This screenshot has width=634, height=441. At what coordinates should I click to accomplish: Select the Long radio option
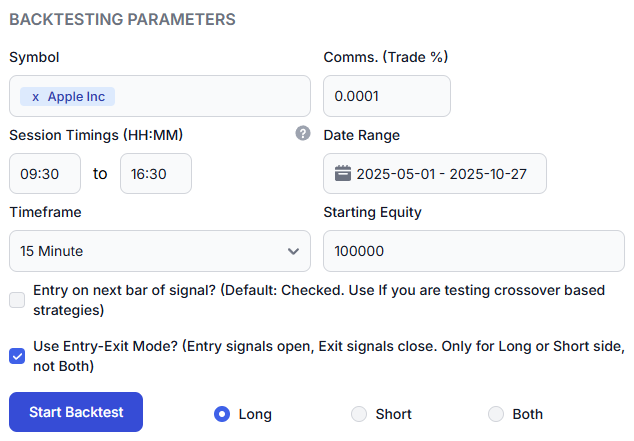pos(222,414)
